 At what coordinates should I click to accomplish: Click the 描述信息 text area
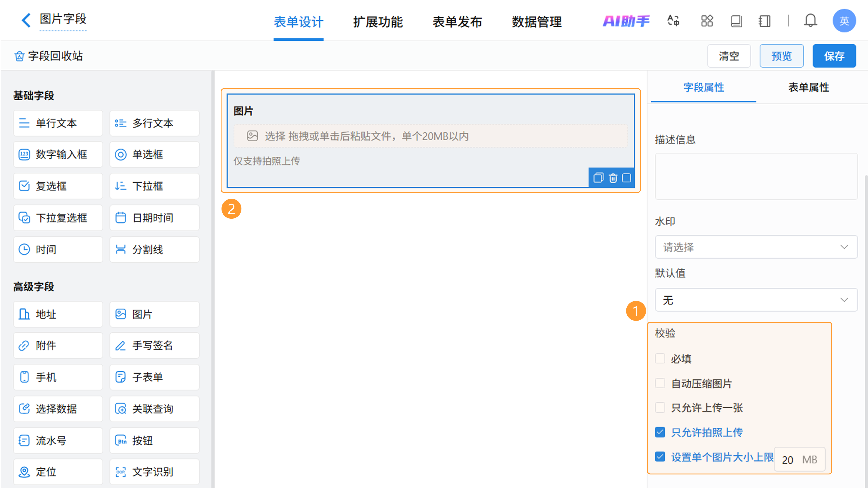point(756,176)
